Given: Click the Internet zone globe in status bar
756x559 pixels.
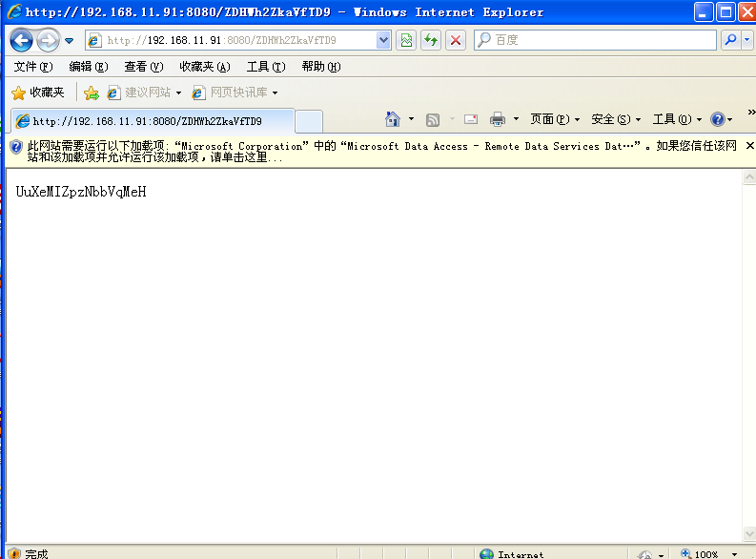Looking at the screenshot, I should point(486,554).
